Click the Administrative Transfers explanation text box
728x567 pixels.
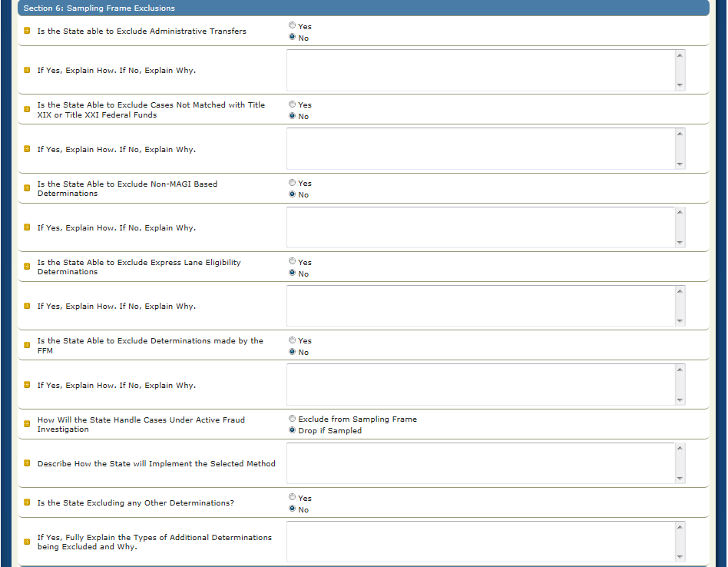(481, 70)
